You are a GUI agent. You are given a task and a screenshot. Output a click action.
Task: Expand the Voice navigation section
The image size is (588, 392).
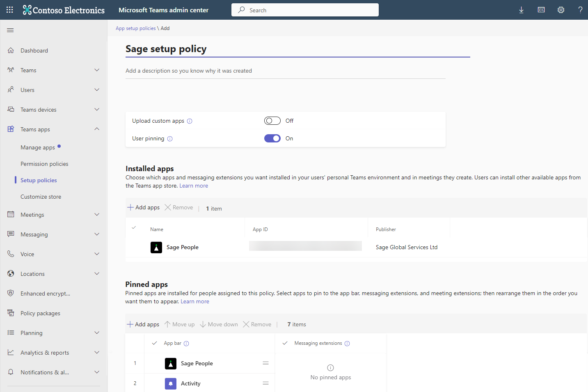(97, 254)
